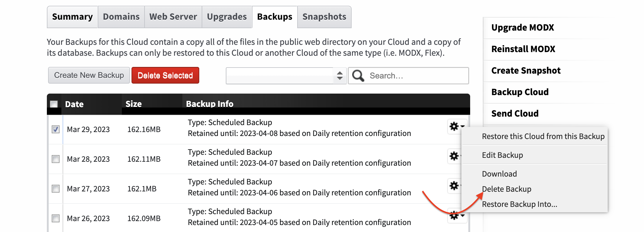Select the Mar 26, 2023 backup checkbox

click(x=55, y=218)
